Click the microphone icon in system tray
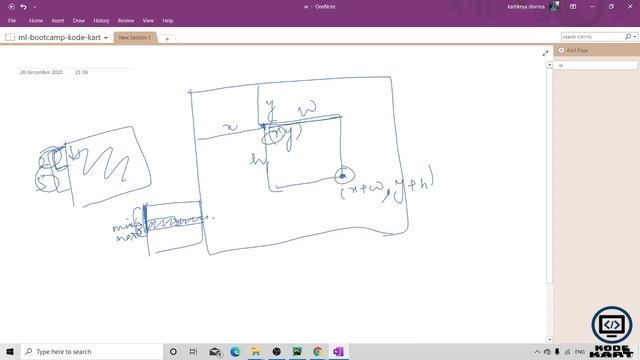Viewport: 640px width, 360px height. click(557, 352)
